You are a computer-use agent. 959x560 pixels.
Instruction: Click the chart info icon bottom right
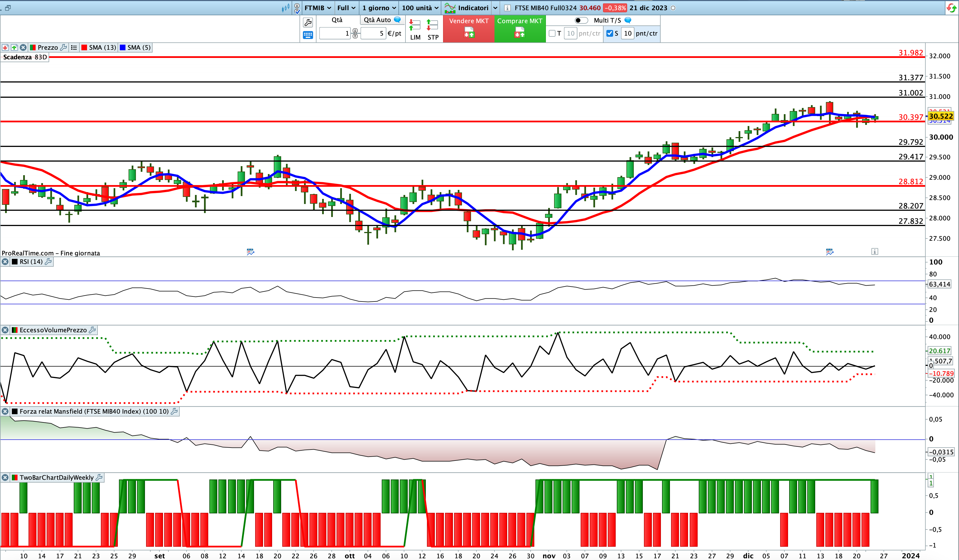click(x=875, y=251)
